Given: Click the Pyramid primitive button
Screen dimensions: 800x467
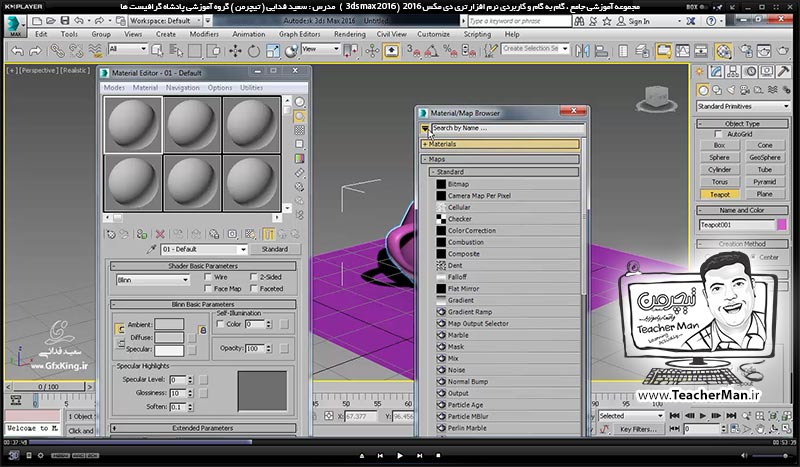Looking at the screenshot, I should pos(764,182).
